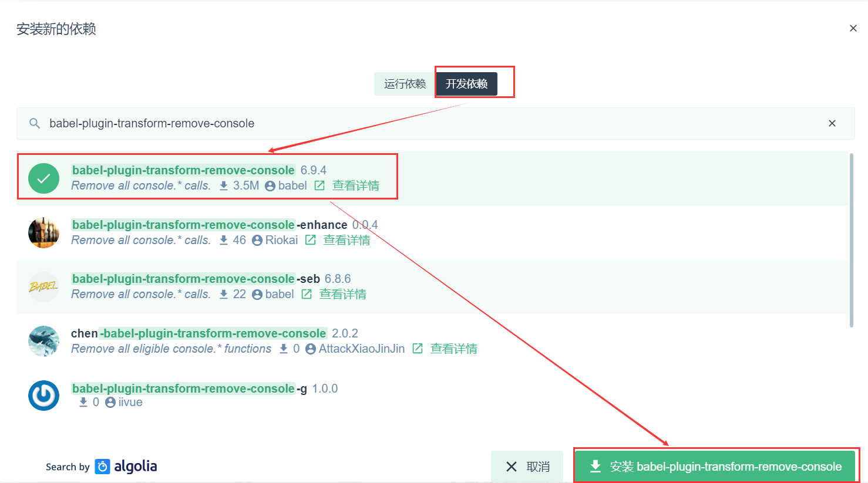The height and width of the screenshot is (483, 868).
Task: Open 查看详情 for the chen-babel package
Action: click(x=453, y=349)
